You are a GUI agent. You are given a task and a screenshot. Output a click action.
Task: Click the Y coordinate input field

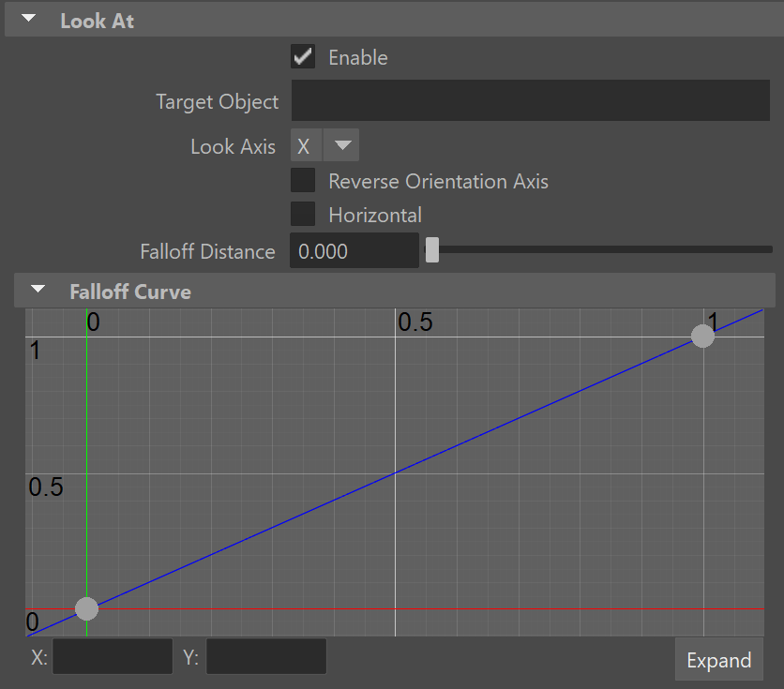pyautogui.click(x=266, y=656)
